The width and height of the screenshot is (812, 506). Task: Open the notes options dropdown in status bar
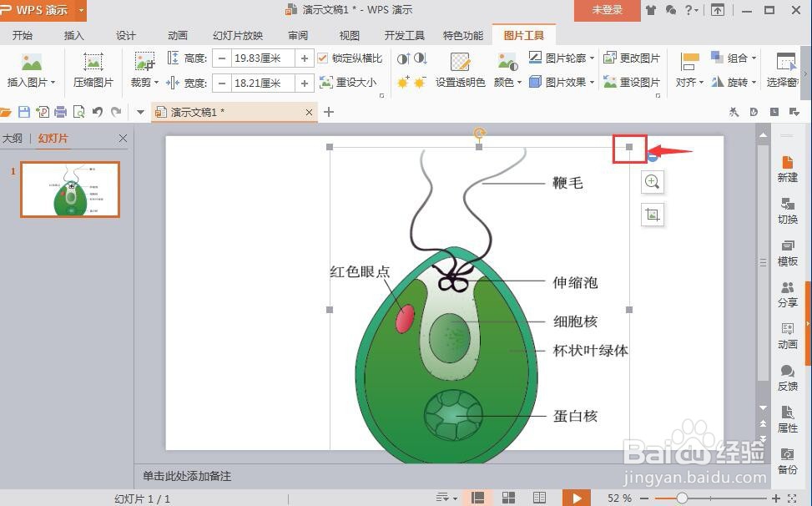446,498
